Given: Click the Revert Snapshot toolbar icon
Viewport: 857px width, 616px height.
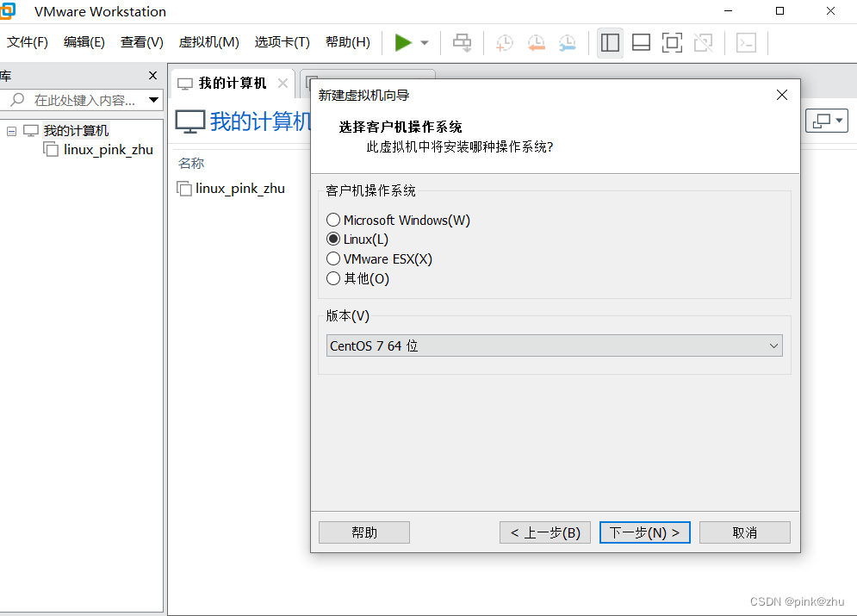Looking at the screenshot, I should click(x=536, y=42).
